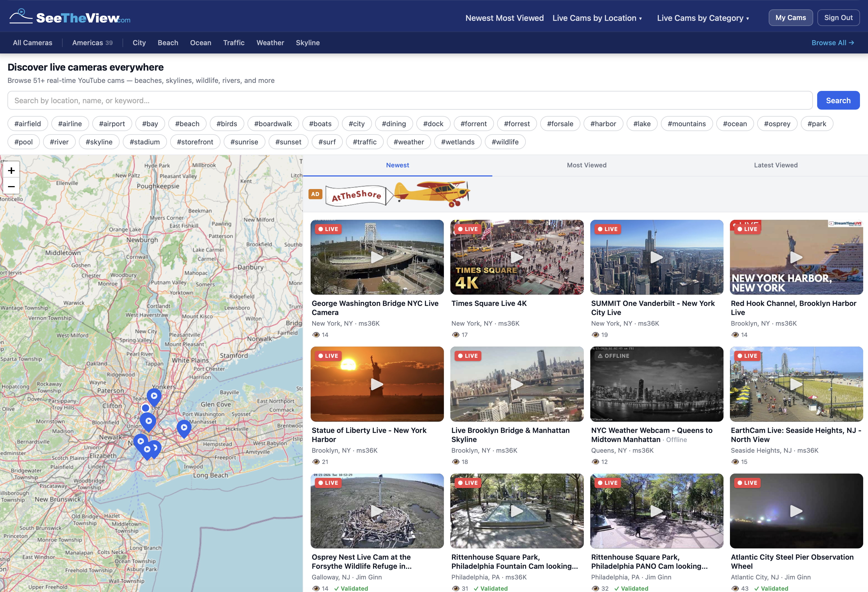Screen dimensions: 868x592
Task: Select the City category
Action: coord(139,43)
